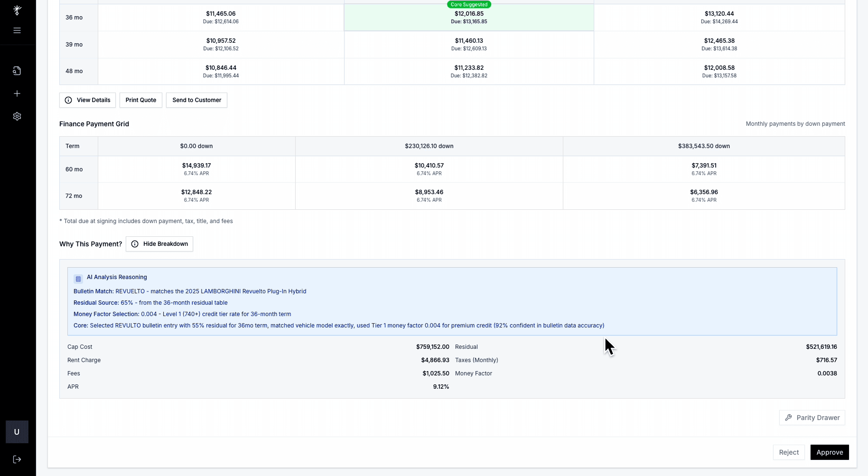Click Money Factor Selection reasoning line
This screenshot has height=476, width=868.
click(182, 314)
